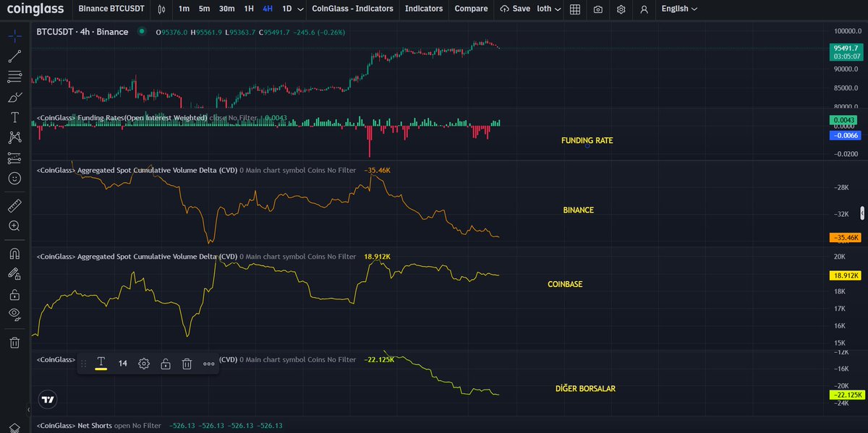The image size is (868, 433).
Task: Select the trend line drawing tool
Action: pyautogui.click(x=14, y=55)
